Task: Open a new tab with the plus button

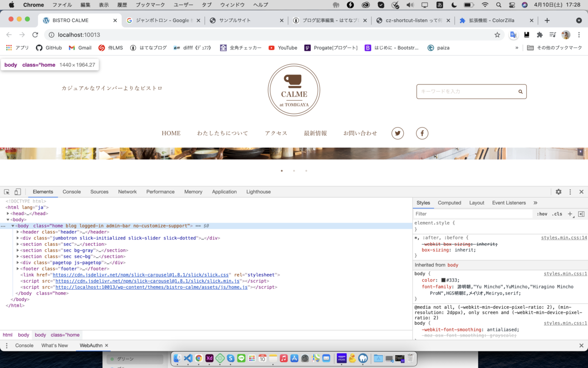Action: pos(547,21)
